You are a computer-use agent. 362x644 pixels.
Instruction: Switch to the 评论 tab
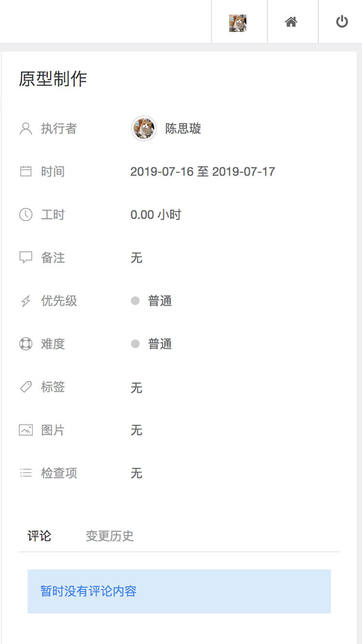click(39, 536)
